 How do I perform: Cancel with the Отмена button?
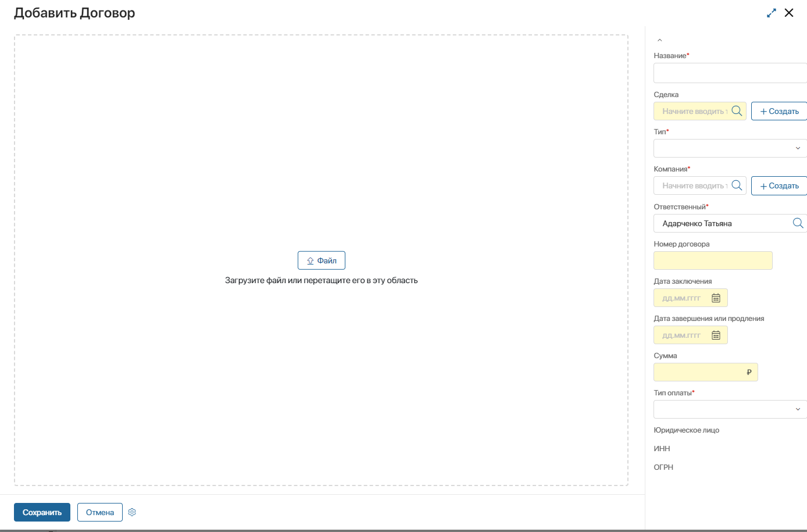coord(100,512)
